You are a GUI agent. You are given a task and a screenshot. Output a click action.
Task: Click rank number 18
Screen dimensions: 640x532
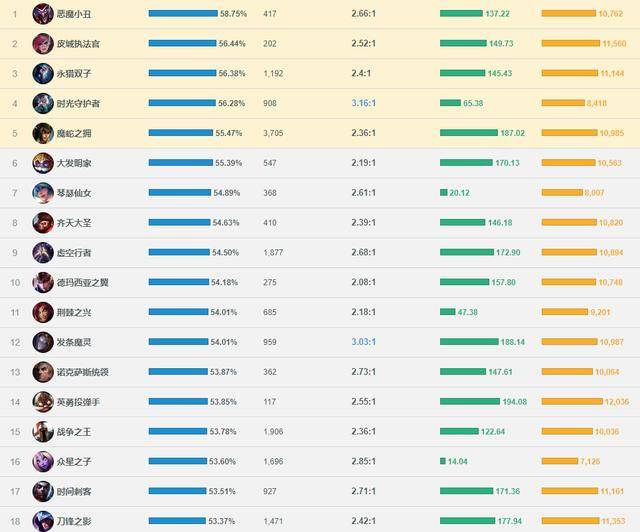coord(15,521)
